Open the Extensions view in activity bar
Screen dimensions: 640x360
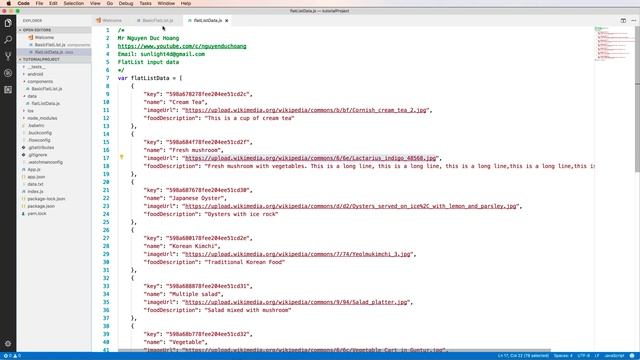(x=8, y=89)
